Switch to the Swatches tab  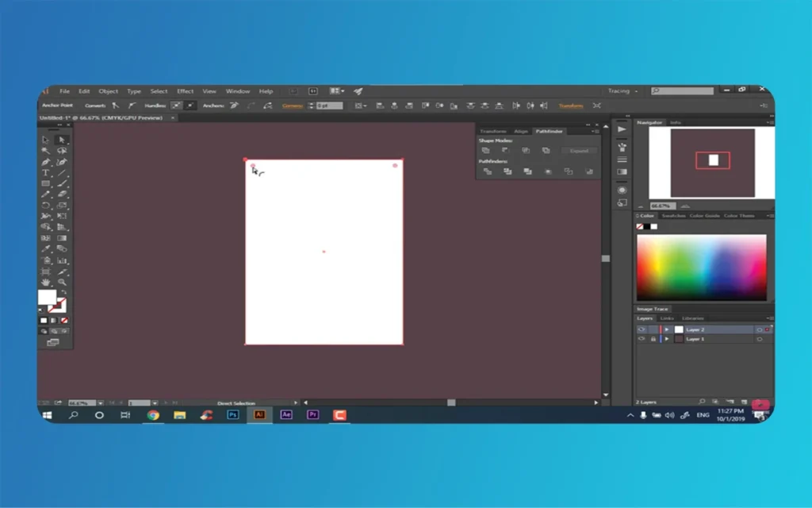pos(673,216)
